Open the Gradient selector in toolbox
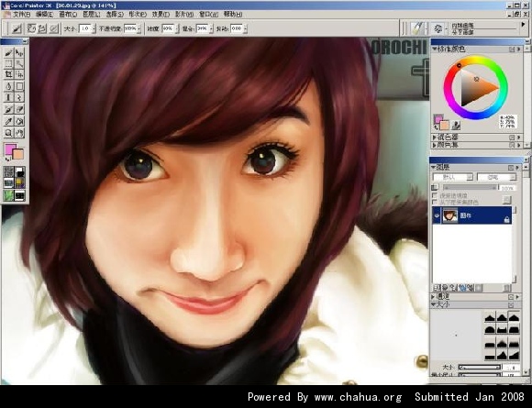 pos(19,172)
